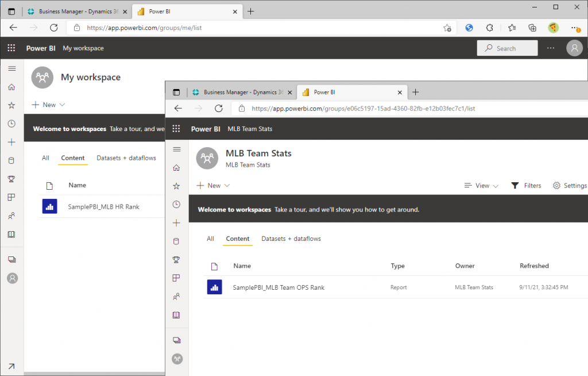Image resolution: width=588 pixels, height=376 pixels.
Task: Open Shared with me icon in back sidebar
Action: (x=11, y=216)
